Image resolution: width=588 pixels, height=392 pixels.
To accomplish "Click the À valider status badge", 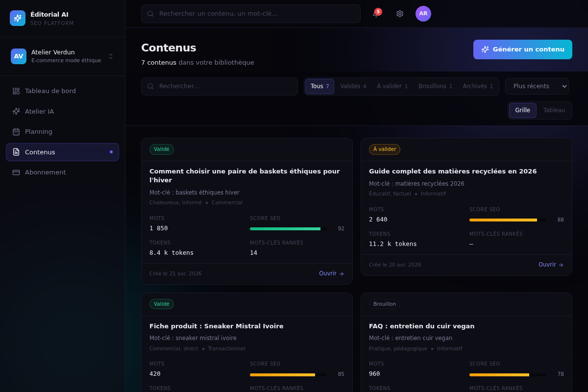I will point(385,149).
